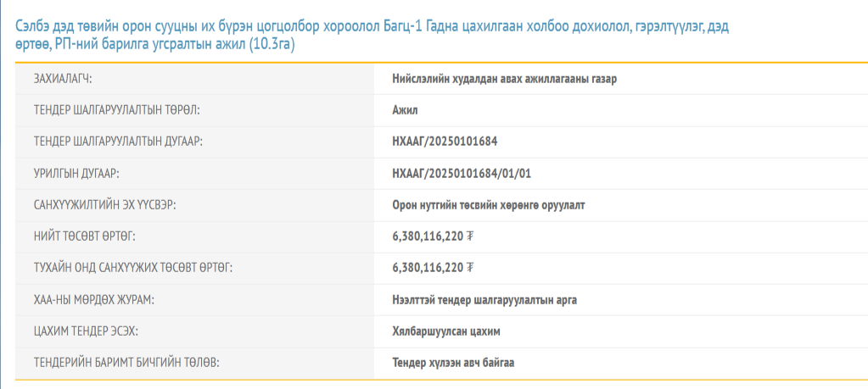Click the ТЕНДЕР ШАЛГАРУУЛАЛТЫН ДУГААР label

(x=118, y=141)
